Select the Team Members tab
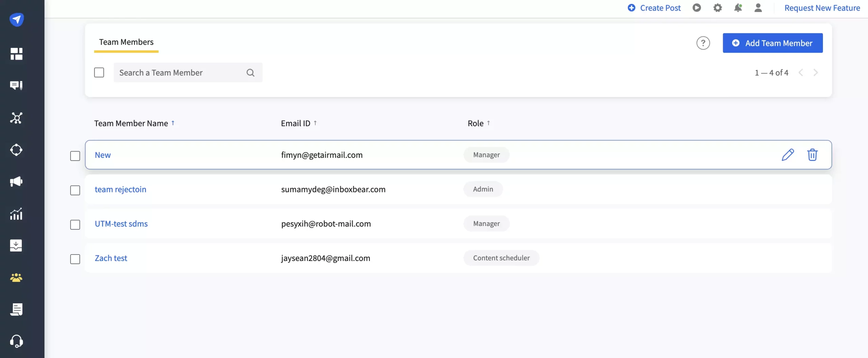 (x=126, y=42)
